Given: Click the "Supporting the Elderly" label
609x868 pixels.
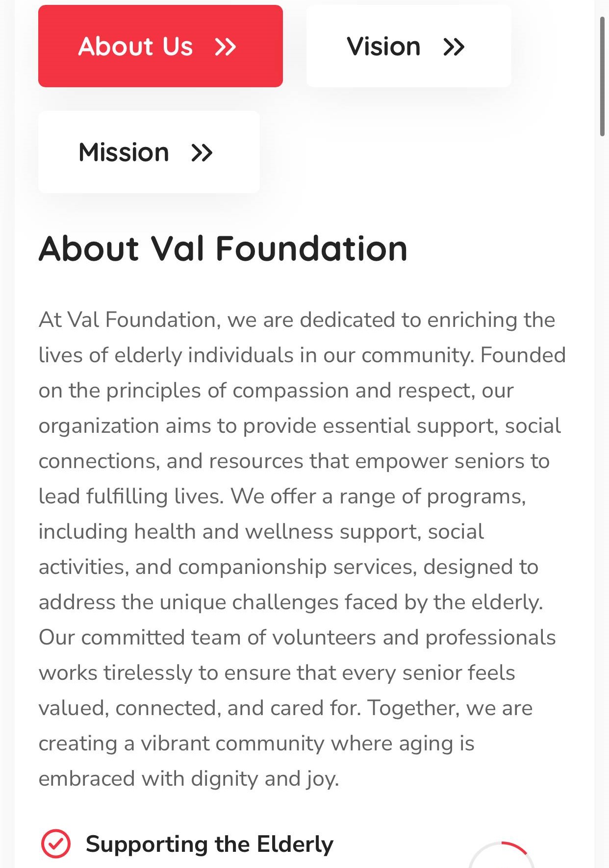Looking at the screenshot, I should 209,844.
